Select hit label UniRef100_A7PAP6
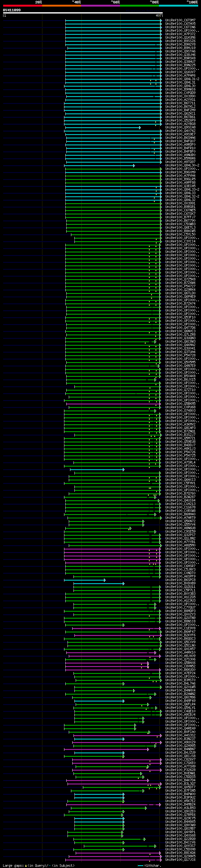This screenshot has width=201, height=868. 180,75
